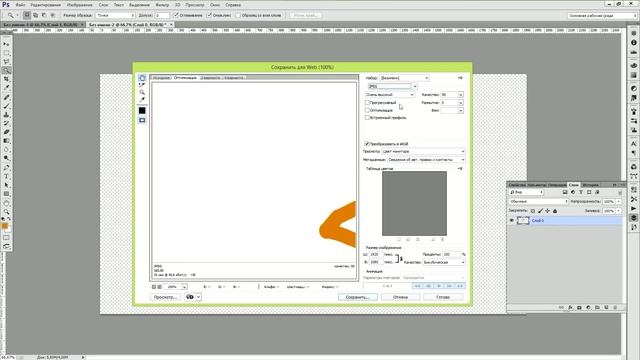Switch to the Исходное preview tab
640x360 pixels.
[162, 78]
